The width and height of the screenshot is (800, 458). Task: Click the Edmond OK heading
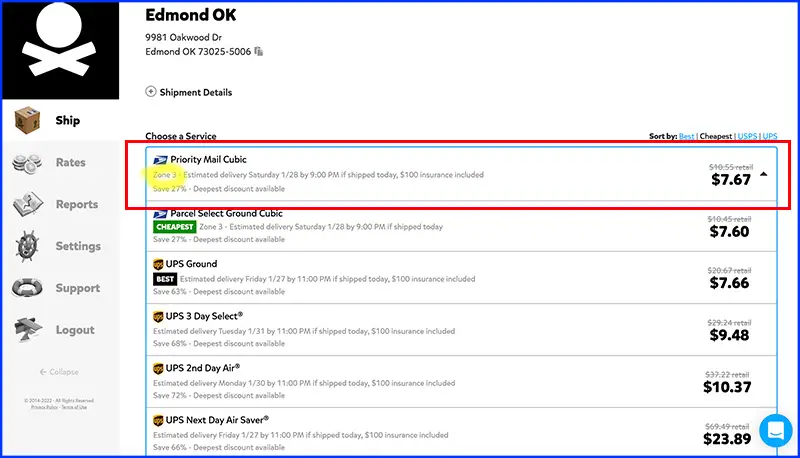(191, 15)
